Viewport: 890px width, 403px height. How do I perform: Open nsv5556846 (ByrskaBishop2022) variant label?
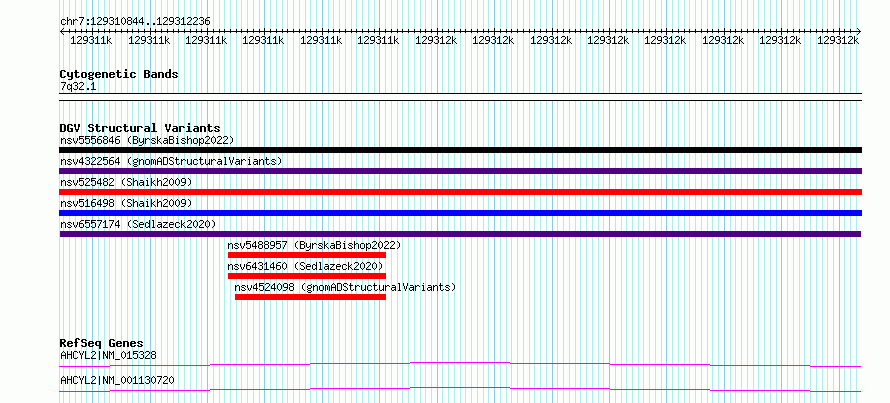pyautogui.click(x=147, y=140)
